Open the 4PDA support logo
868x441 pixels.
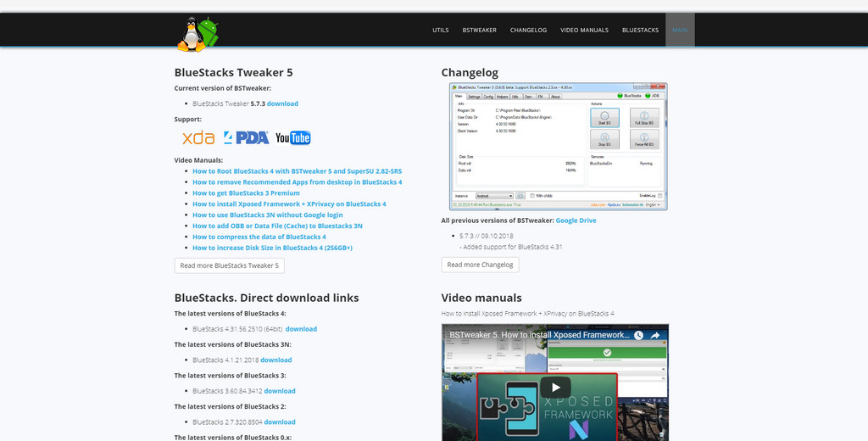[247, 137]
